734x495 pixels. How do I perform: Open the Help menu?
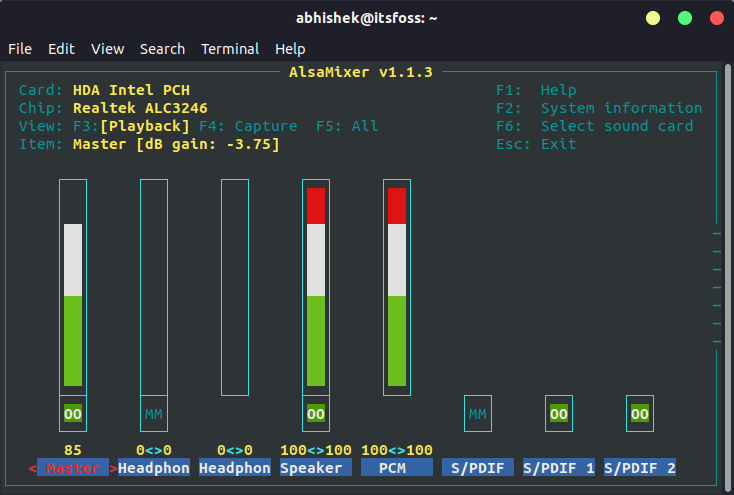pyautogui.click(x=290, y=49)
